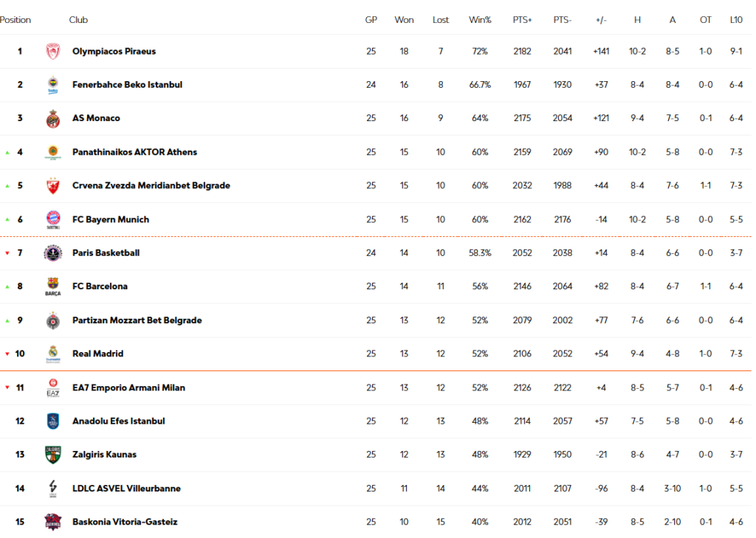Viewport: 756px width, 538px height.
Task: Click the Baskonia Vitoria-Gasteiz logo
Action: (x=53, y=522)
